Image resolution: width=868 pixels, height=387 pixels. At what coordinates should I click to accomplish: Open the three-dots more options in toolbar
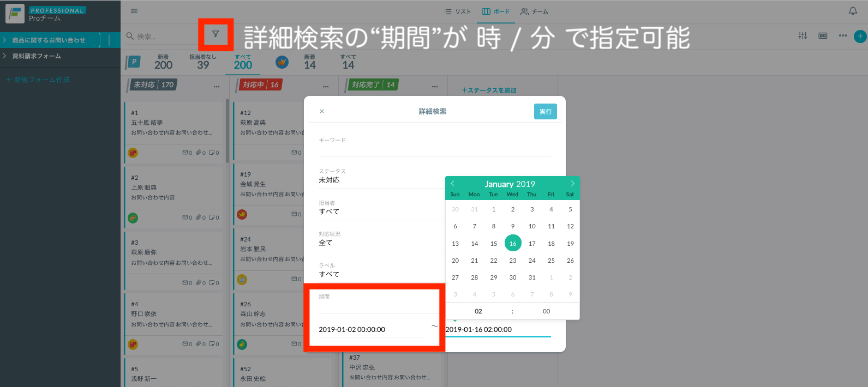843,36
